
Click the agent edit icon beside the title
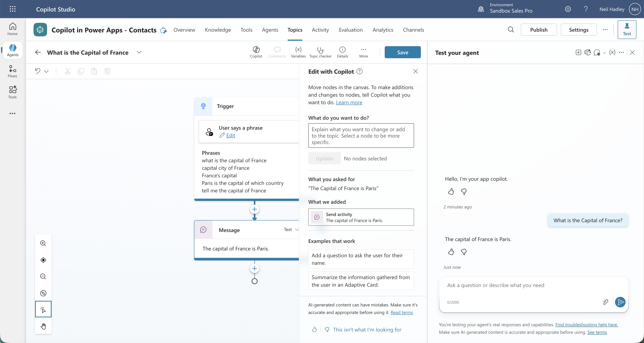pos(163,30)
